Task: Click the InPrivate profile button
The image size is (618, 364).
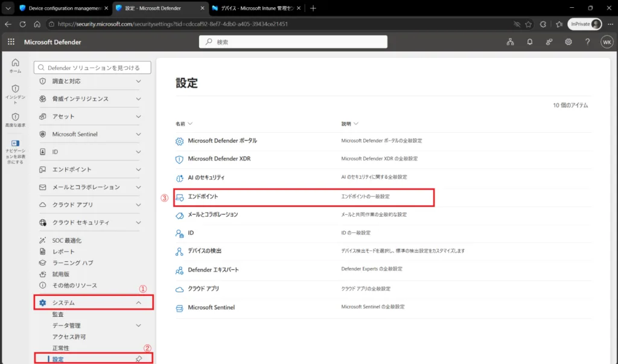Action: pos(584,24)
